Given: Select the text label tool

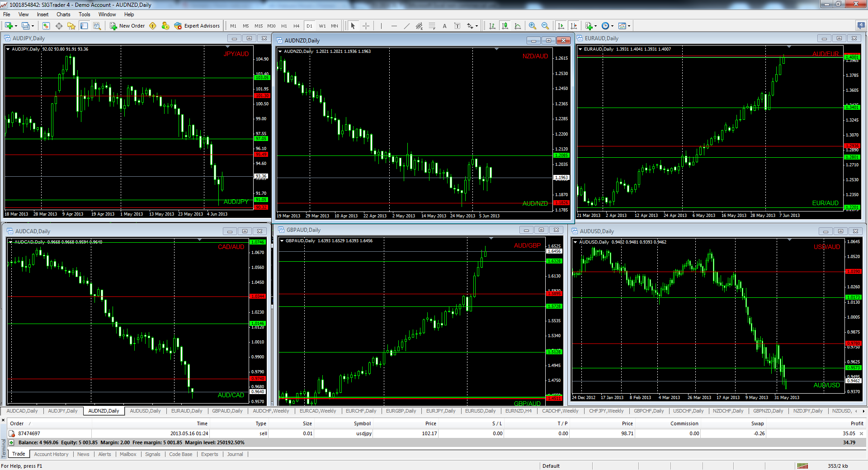Looking at the screenshot, I should pos(457,26).
